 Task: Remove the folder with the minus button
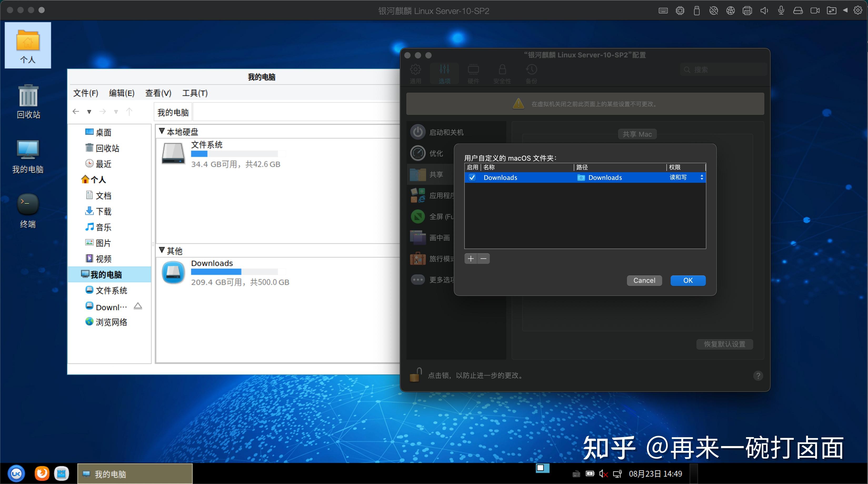click(x=483, y=259)
